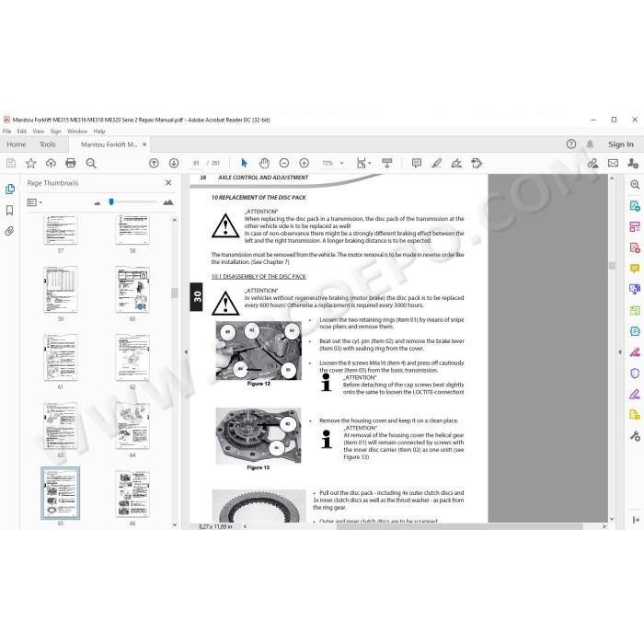Screen dimensions: 644x644
Task: Click the page number input field
Action: click(196, 163)
